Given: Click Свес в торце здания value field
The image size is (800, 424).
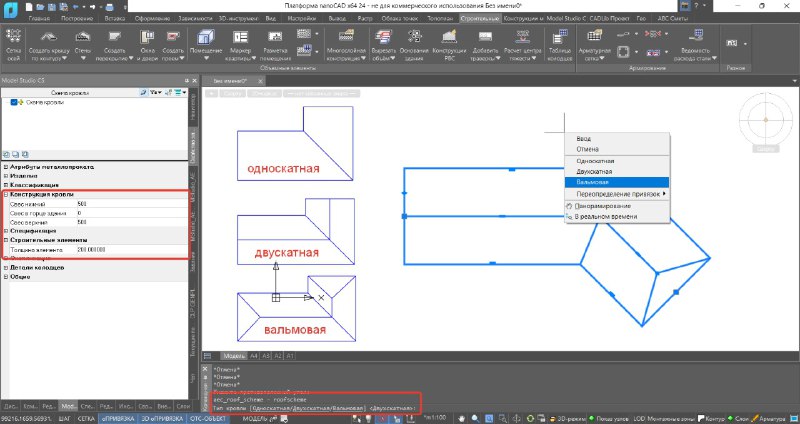Looking at the screenshot, I should (x=132, y=213).
